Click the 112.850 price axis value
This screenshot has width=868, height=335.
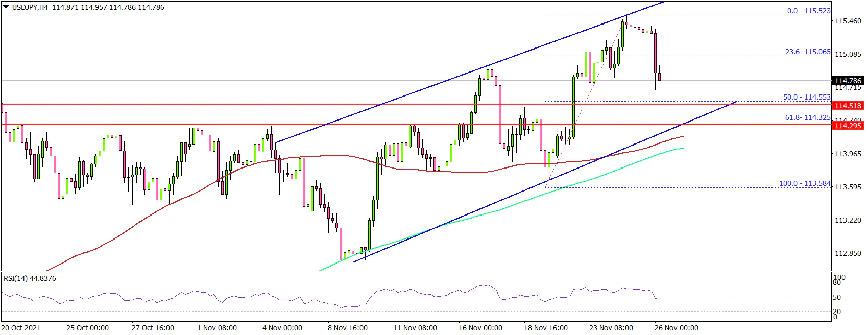coord(848,254)
